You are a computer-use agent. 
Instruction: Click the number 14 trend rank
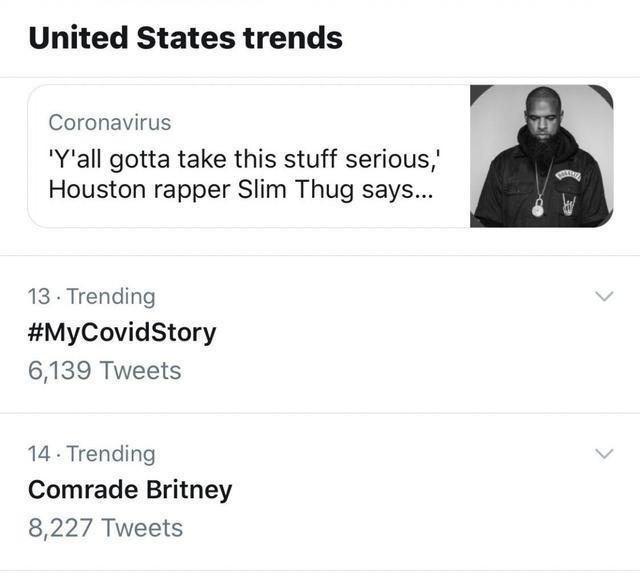pyautogui.click(x=39, y=453)
